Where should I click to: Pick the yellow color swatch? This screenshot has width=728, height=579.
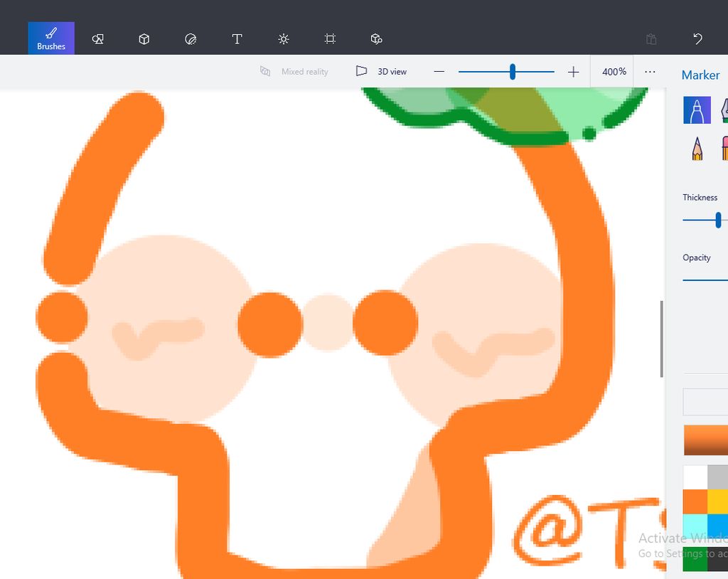point(718,501)
